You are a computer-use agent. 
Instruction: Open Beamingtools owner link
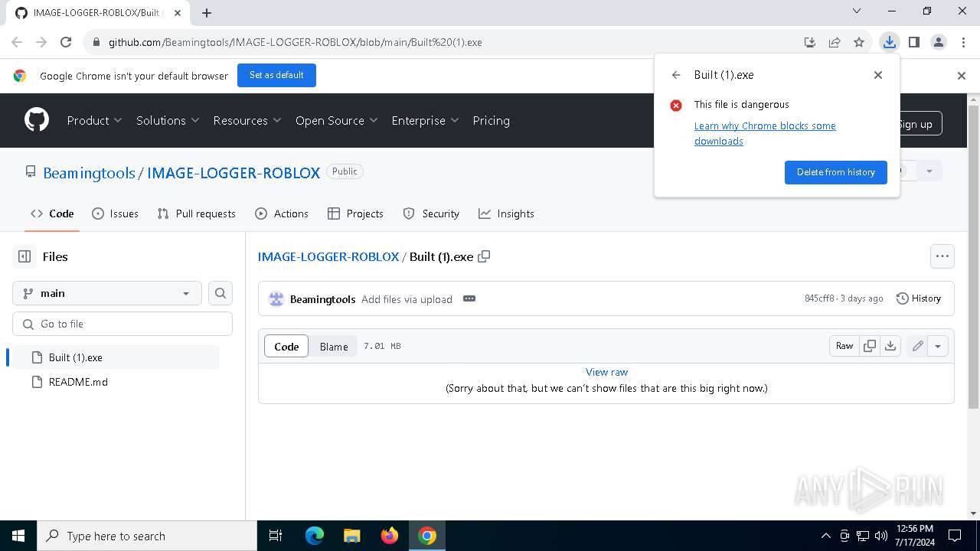pyautogui.click(x=89, y=173)
